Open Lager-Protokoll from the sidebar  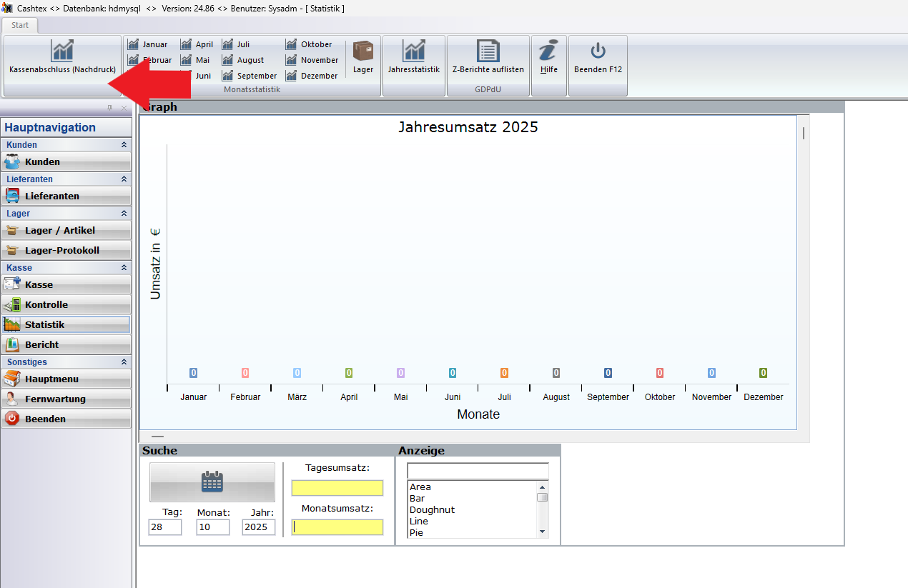(66, 250)
